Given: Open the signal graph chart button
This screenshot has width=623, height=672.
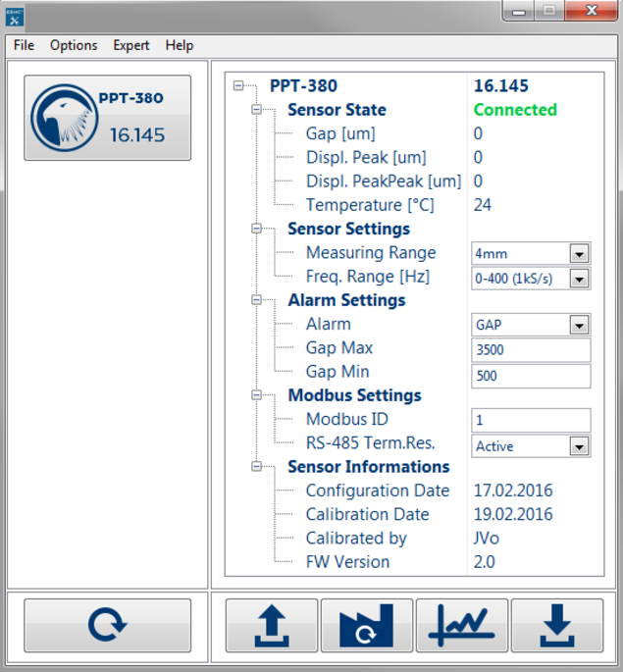Looking at the screenshot, I should pyautogui.click(x=461, y=626).
